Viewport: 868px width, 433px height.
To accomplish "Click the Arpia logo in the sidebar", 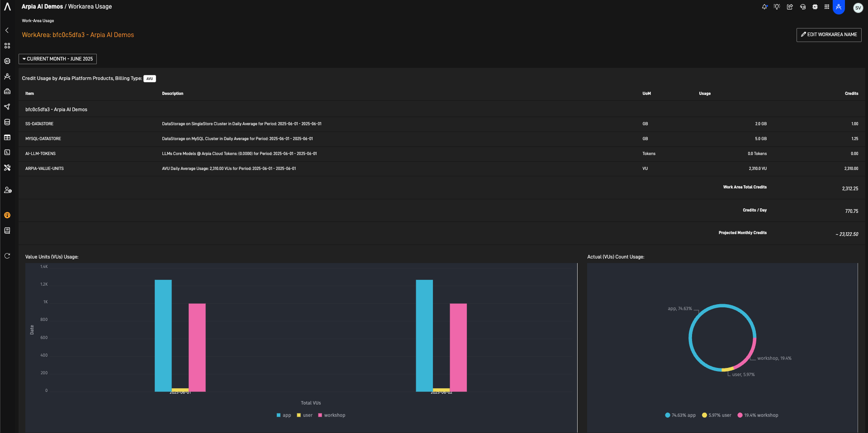I will tap(7, 7).
